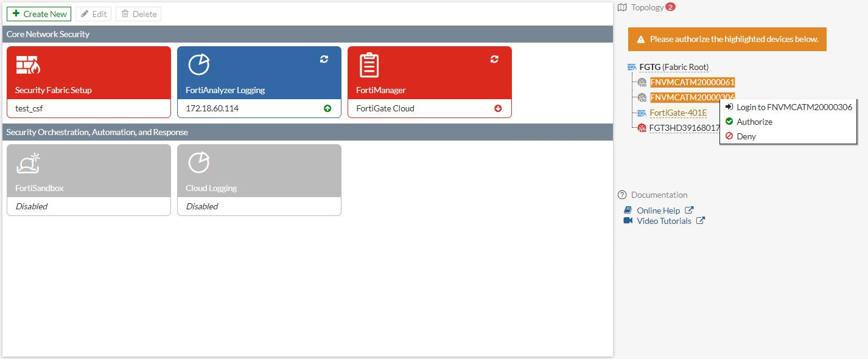868x359 pixels.
Task: Click the Create New button
Action: [39, 14]
